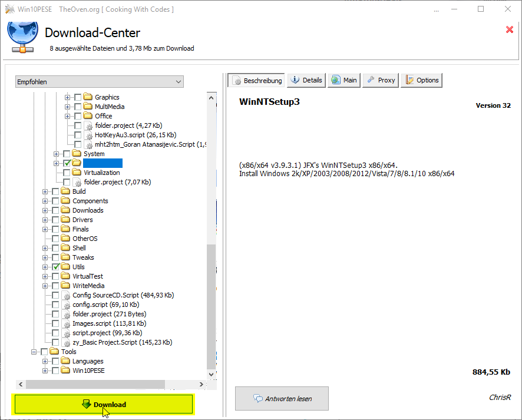
Task: Click the Drivers folder icon
Action: [x=65, y=220]
